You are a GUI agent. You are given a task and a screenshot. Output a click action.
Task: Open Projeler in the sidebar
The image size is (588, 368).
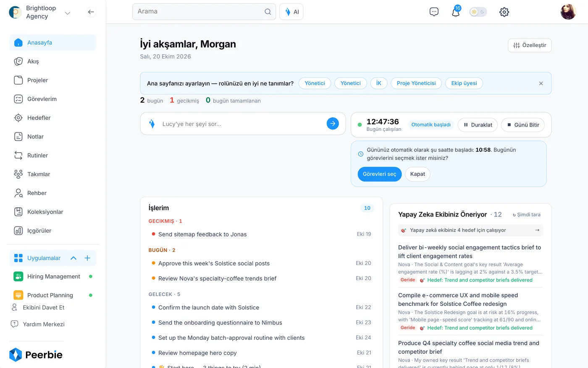(x=53, y=80)
